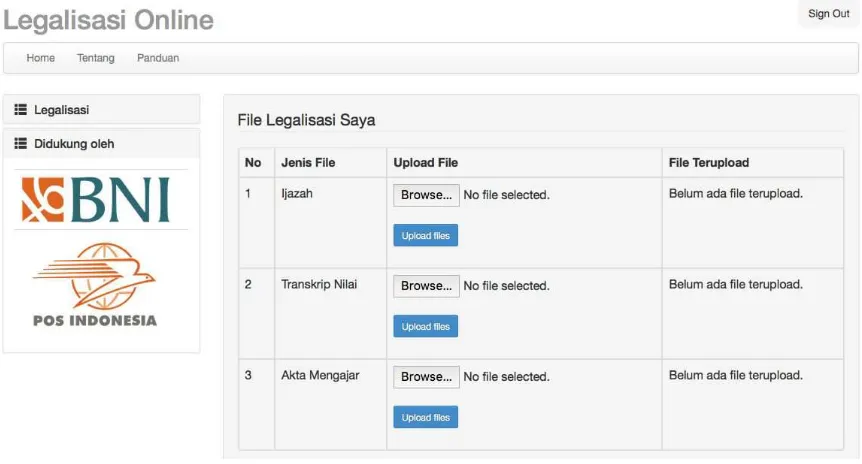
Task: Upload files for the Ijazah row
Action: click(426, 235)
